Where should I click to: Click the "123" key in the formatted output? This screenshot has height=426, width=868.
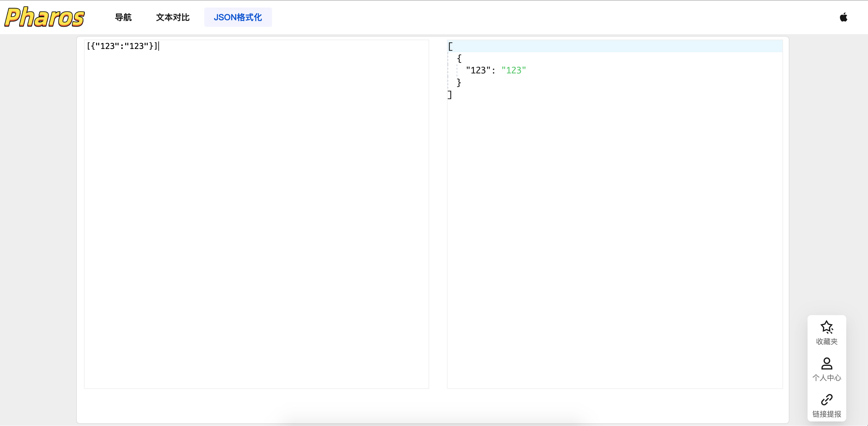coord(478,70)
